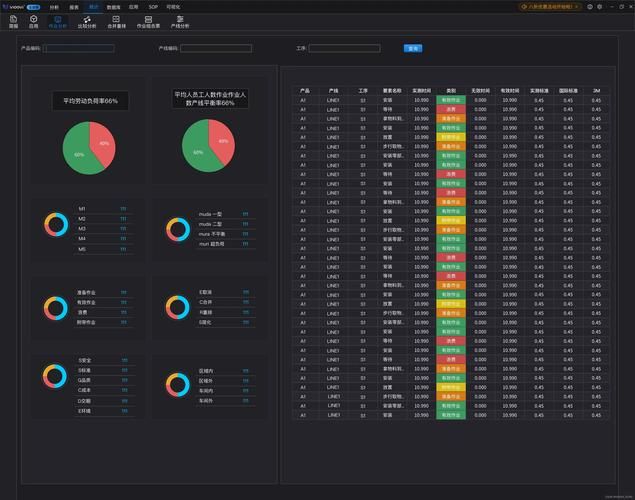Screen dimensions: 635x500
Task: Click the 产品编码 input field
Action: pos(78,48)
